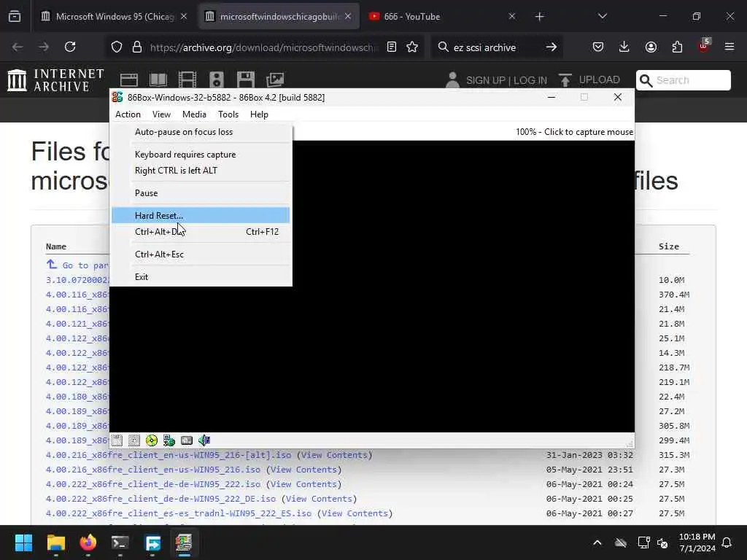Close the 666 - YouTube tab
Screen dimensions: 747x560
pos(511,16)
